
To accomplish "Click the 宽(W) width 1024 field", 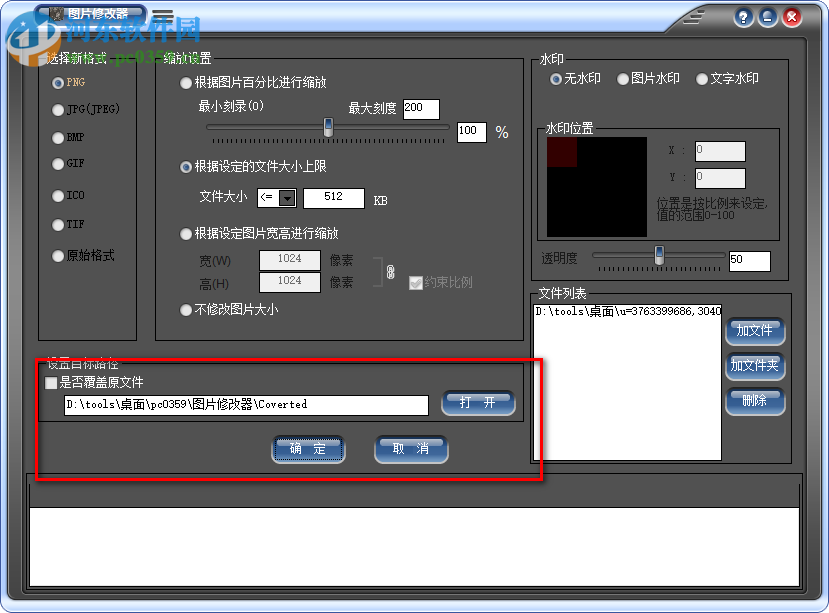I will click(x=290, y=260).
